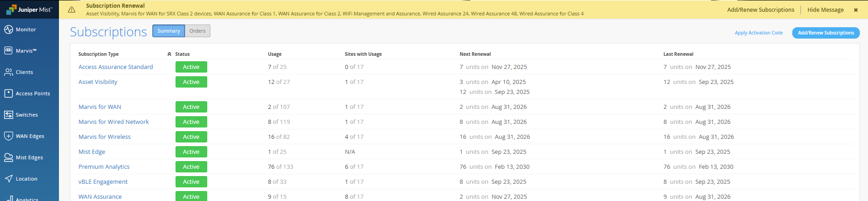Open Mist Edges via cloud icon
Screen dimensions: 868x201
tap(9, 157)
